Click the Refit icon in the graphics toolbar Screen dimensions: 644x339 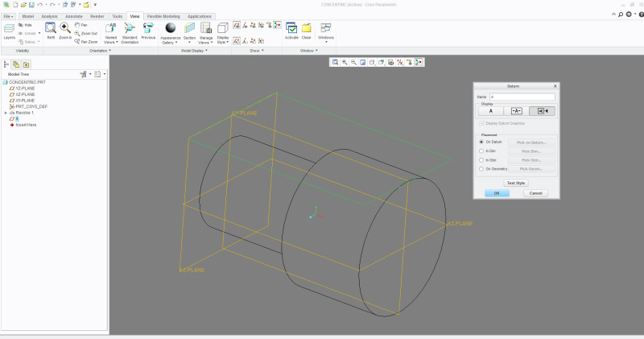coord(335,62)
